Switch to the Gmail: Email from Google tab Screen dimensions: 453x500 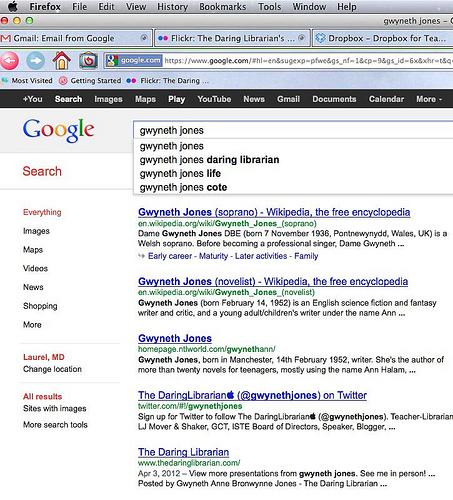(x=76, y=38)
